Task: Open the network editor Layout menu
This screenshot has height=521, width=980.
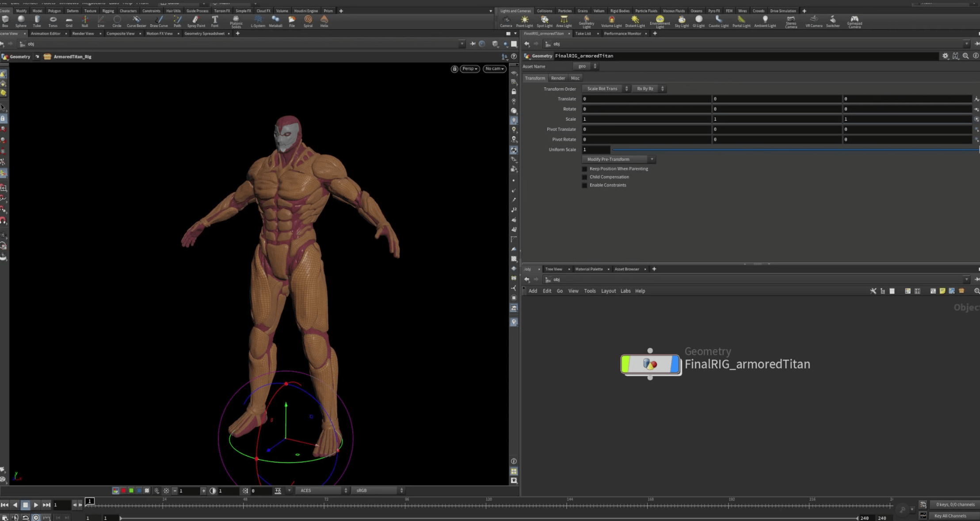Action: [x=608, y=291]
